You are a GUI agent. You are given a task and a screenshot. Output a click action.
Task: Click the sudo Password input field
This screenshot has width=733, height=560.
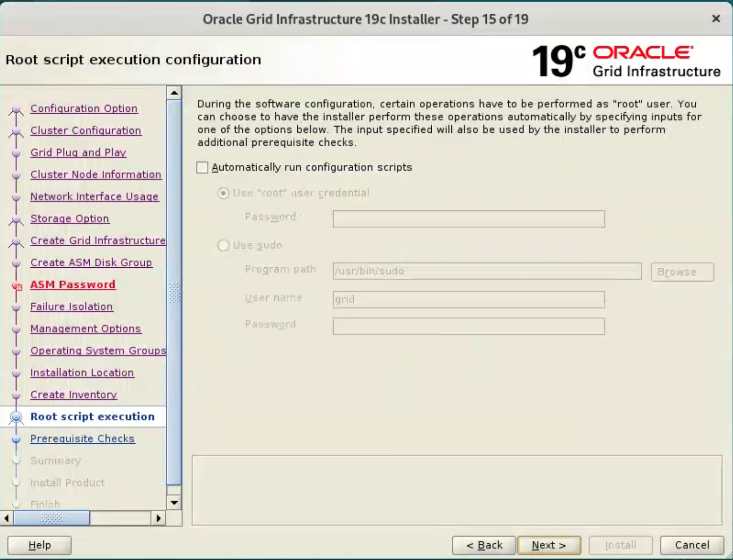coord(469,326)
